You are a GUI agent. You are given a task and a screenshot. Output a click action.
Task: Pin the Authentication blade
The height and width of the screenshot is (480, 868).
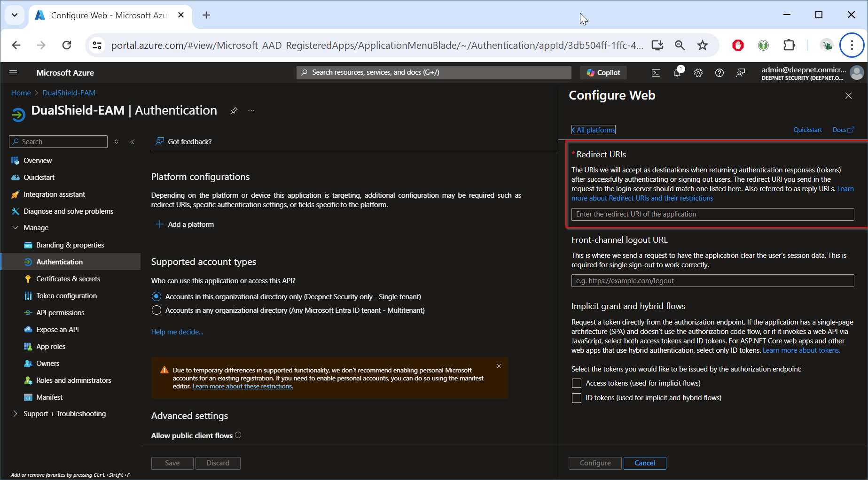(x=234, y=111)
